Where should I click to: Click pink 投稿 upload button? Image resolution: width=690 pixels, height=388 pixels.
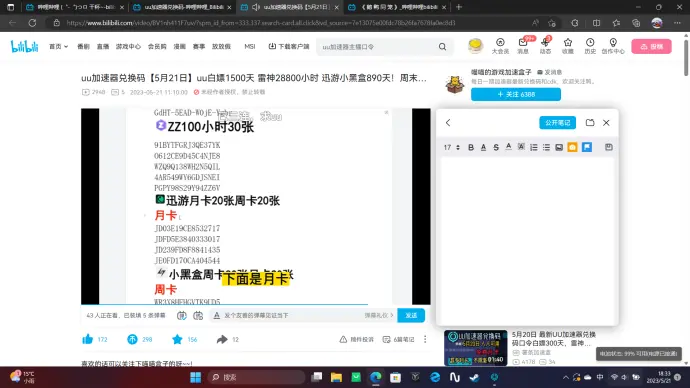(651, 46)
